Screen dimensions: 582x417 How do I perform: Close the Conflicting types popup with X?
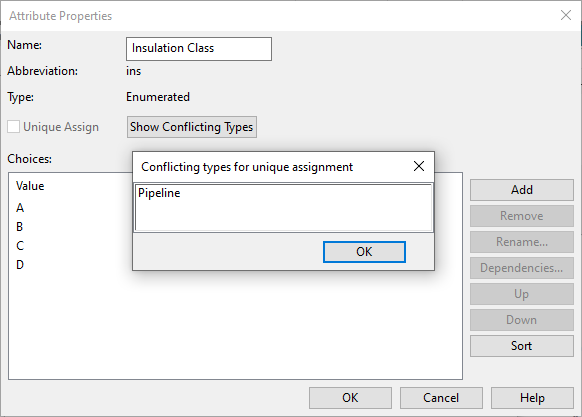pyautogui.click(x=419, y=166)
